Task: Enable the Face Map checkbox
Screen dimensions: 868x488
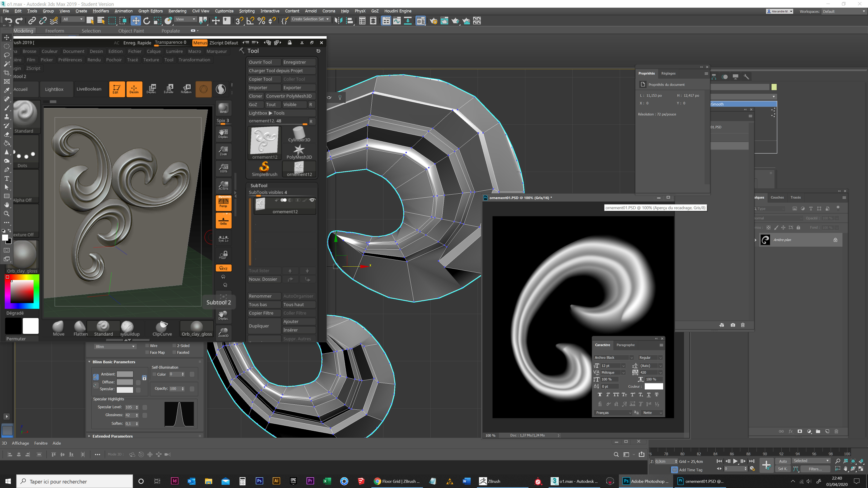Action: tap(147, 352)
